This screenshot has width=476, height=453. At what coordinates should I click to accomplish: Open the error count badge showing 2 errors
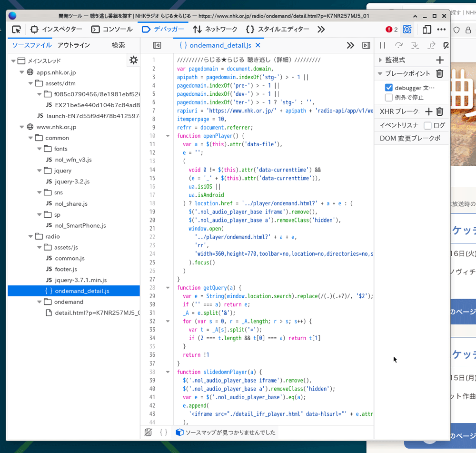coord(390,29)
